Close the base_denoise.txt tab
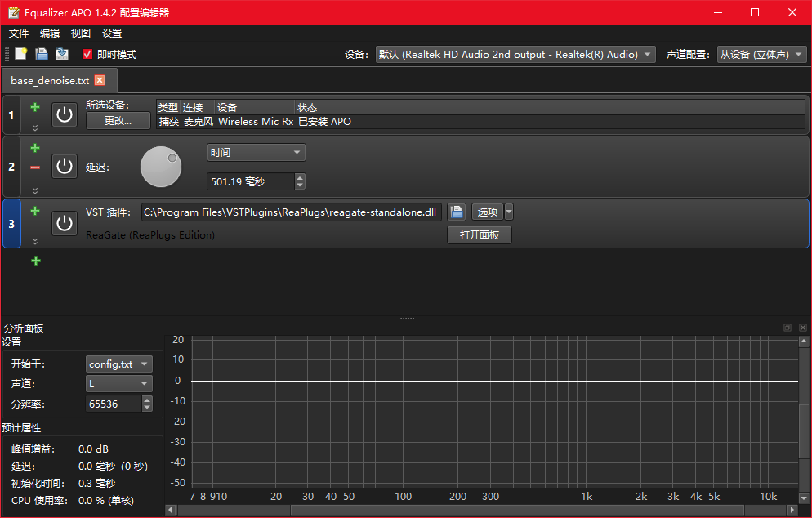The image size is (812, 518). point(100,80)
